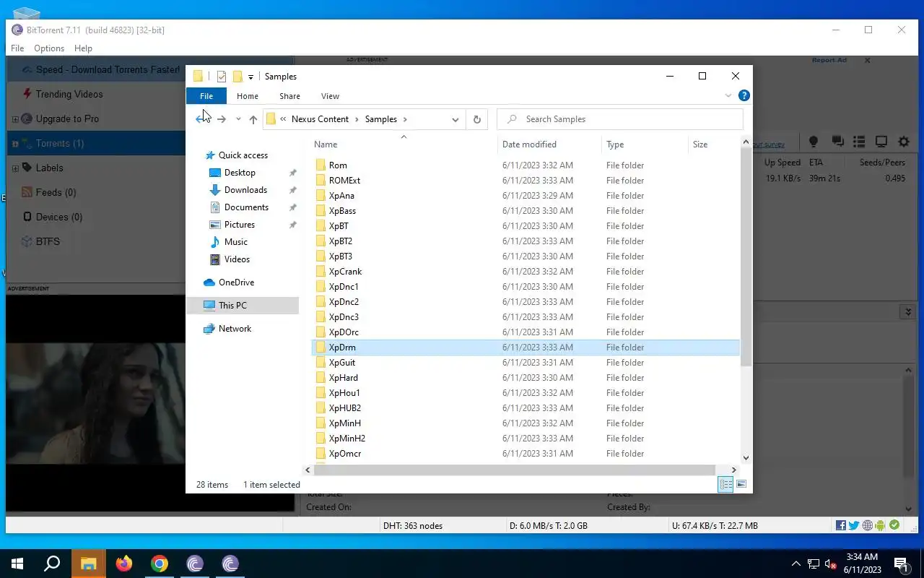Expand the Labels node in BitTorrent sidebar

[15, 168]
